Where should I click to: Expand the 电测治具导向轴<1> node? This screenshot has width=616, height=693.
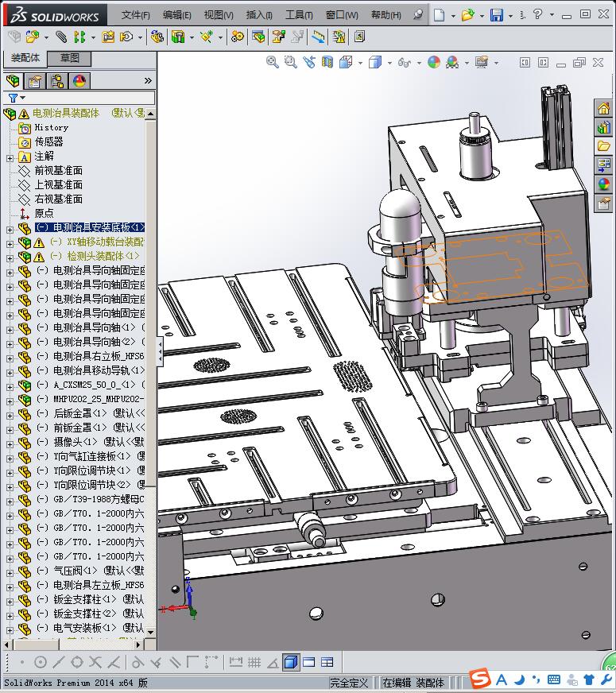10,330
